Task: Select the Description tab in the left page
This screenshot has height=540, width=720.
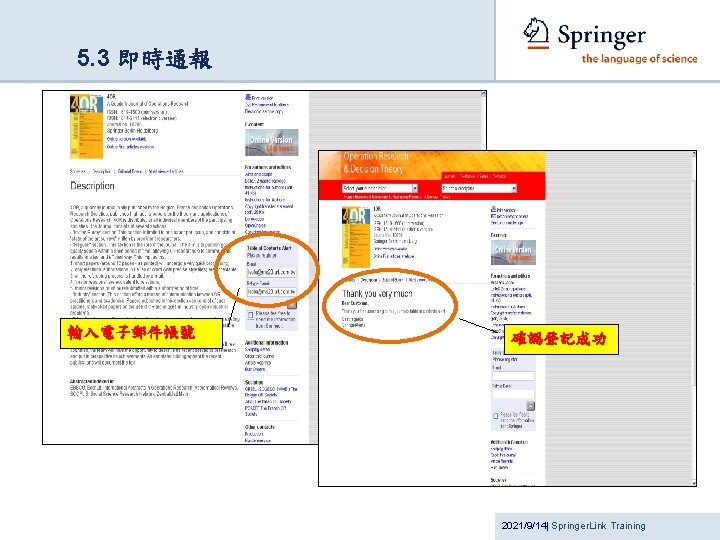Action: (x=101, y=171)
